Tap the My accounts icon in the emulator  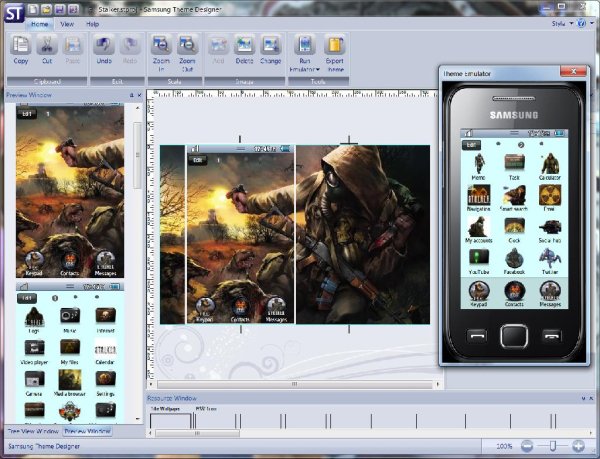(x=478, y=226)
